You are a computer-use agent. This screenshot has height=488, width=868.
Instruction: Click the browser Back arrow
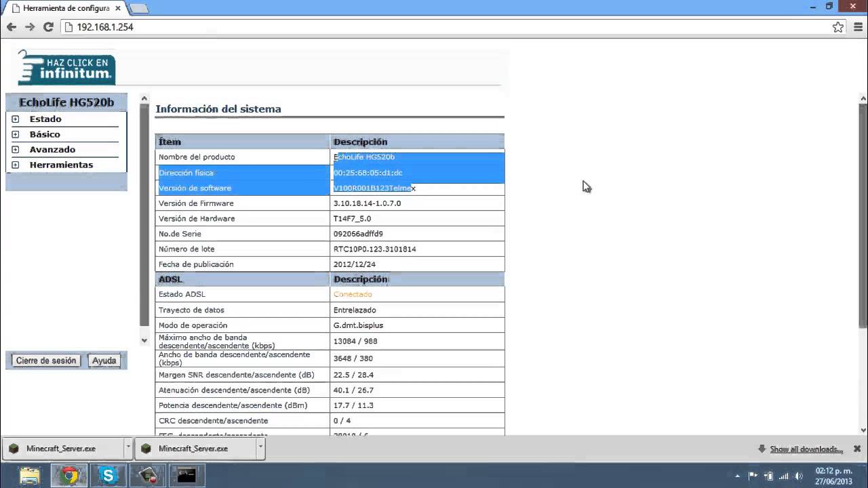pyautogui.click(x=11, y=27)
